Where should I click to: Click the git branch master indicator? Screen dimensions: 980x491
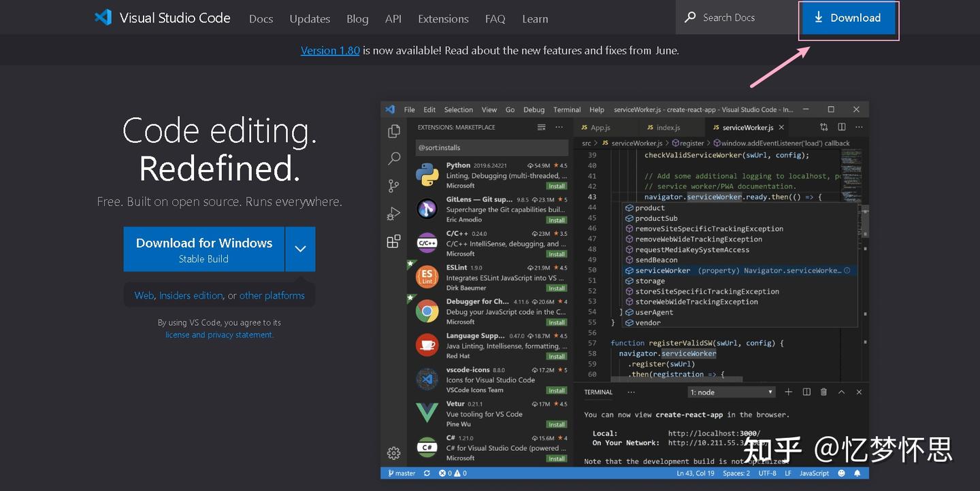(402, 473)
